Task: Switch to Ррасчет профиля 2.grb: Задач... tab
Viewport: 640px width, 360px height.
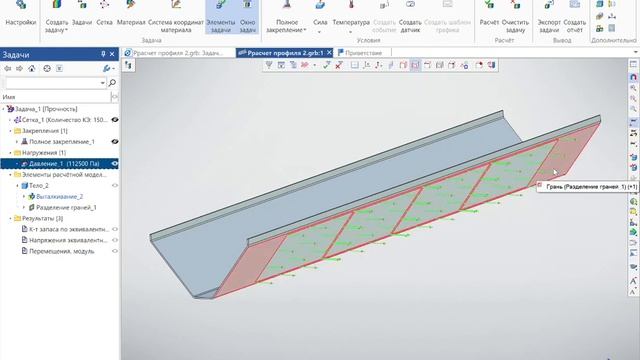Action: 178,53
